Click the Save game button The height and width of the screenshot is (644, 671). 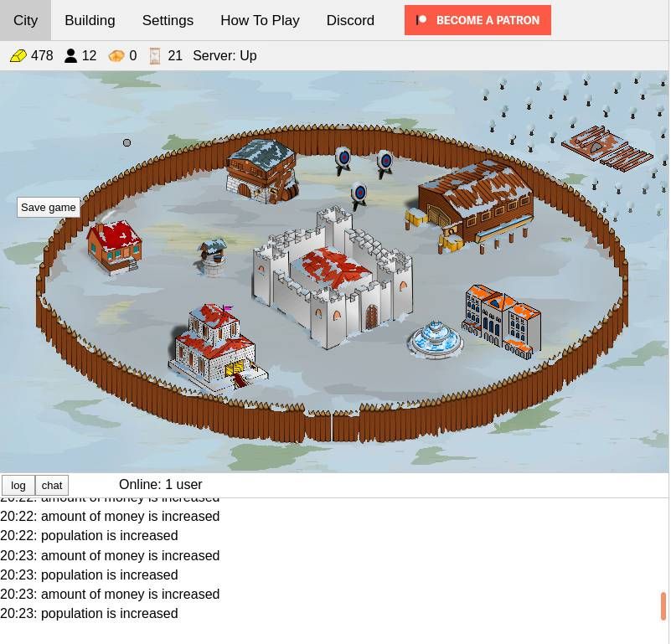(49, 208)
